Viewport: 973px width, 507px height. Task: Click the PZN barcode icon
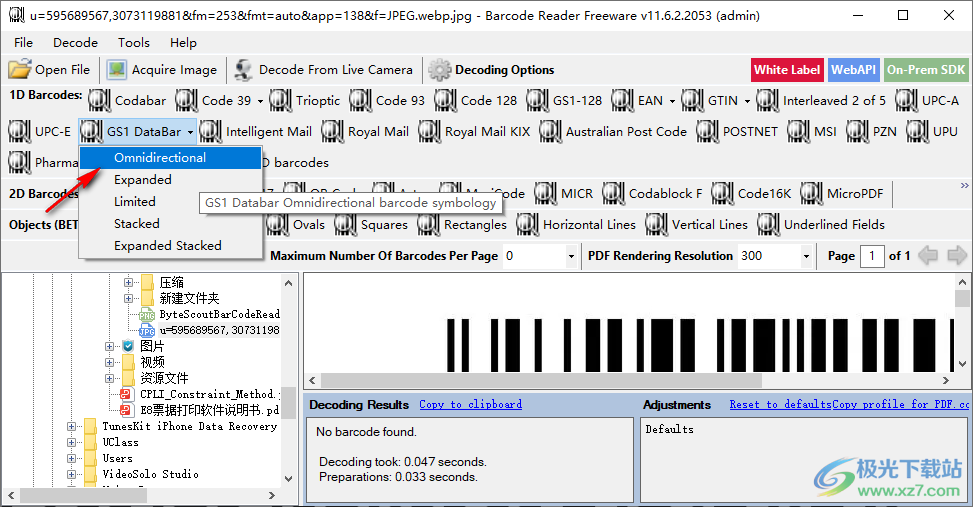tap(858, 132)
